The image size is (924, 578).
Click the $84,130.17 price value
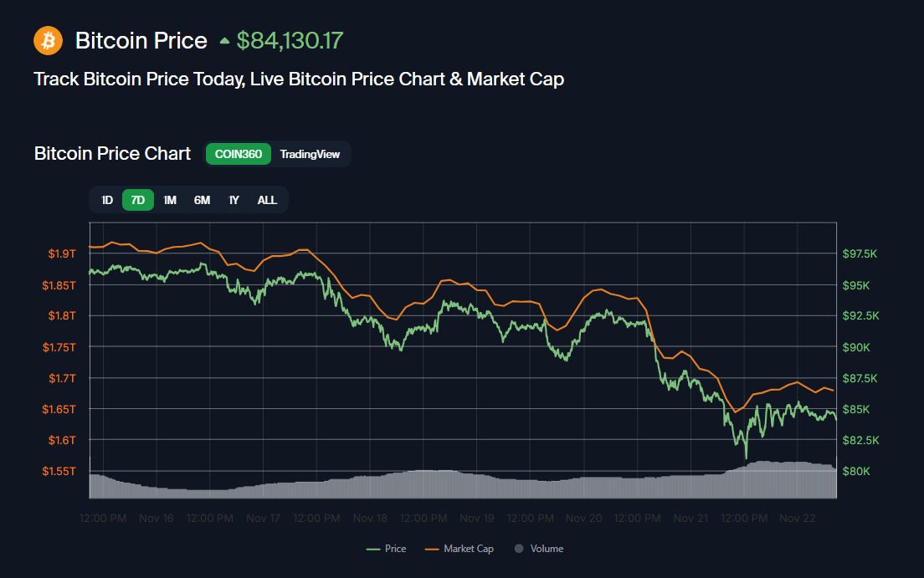tap(289, 39)
